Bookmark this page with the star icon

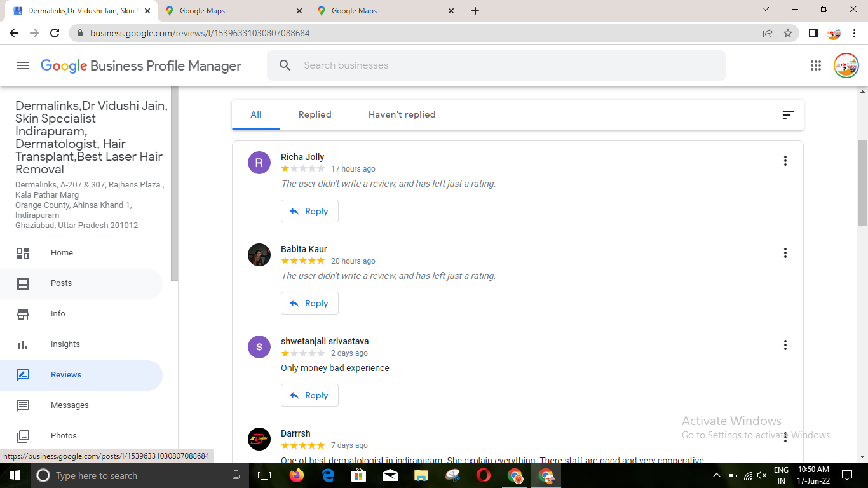click(x=788, y=33)
